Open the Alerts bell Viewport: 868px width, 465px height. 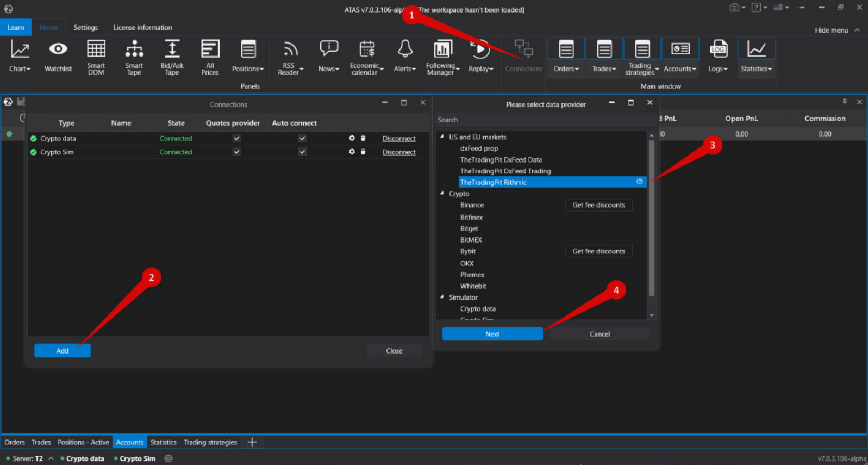pyautogui.click(x=405, y=49)
